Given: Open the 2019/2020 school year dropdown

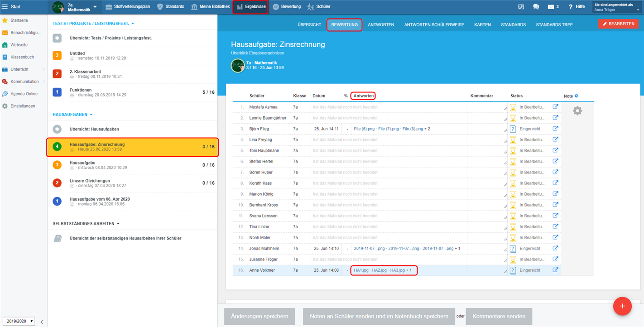Looking at the screenshot, I should (x=19, y=321).
